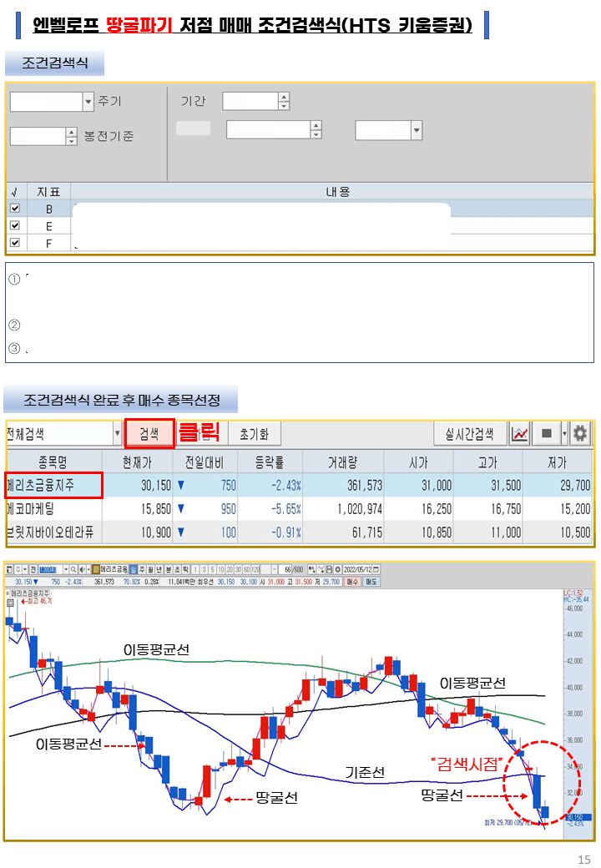601x868 pixels.
Task: Click the 기간 input field
Action: 250,102
